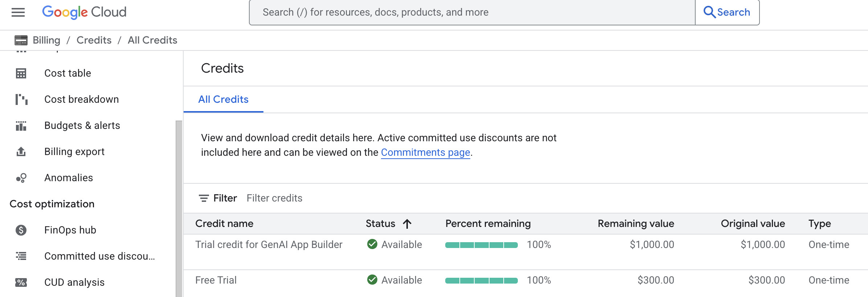The image size is (868, 297).
Task: Click the Billing export upload icon
Action: (21, 152)
